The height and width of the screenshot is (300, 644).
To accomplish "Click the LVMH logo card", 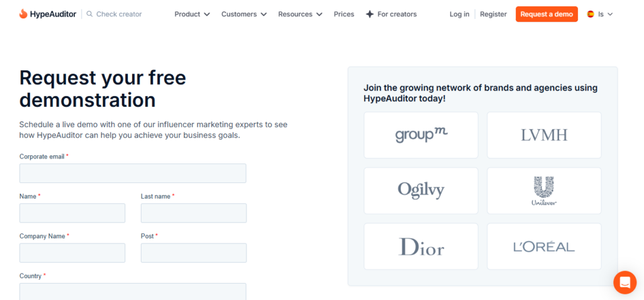I will [544, 135].
